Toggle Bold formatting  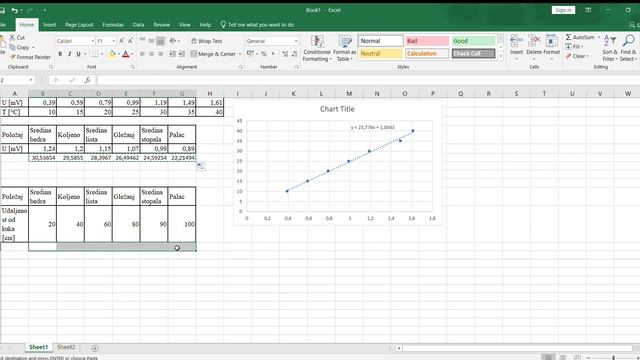click(60, 54)
